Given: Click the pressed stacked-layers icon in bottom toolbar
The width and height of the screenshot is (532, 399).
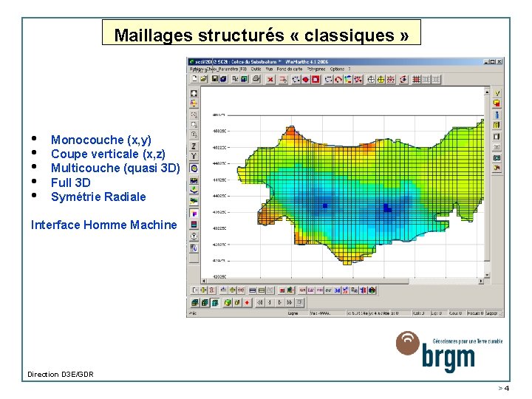Looking at the screenshot, I should click(x=214, y=303).
